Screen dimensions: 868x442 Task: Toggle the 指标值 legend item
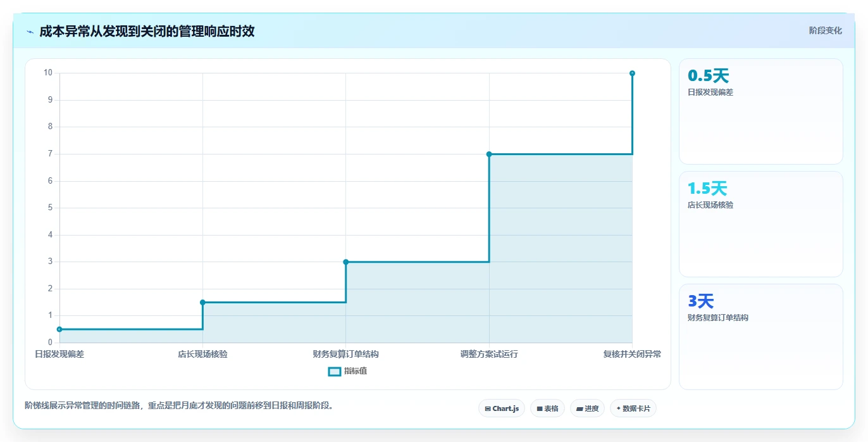coord(347,371)
